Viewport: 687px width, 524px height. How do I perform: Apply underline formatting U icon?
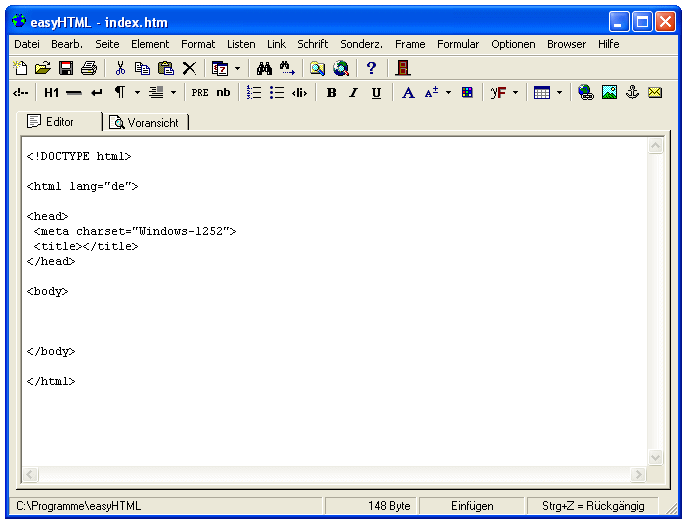tap(376, 93)
